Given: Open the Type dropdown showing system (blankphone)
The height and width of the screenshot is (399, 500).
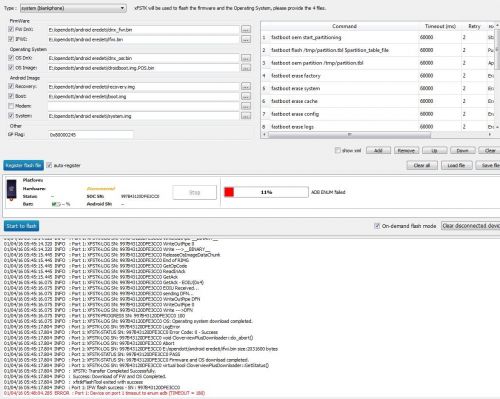Looking at the screenshot, I should click(73, 8).
